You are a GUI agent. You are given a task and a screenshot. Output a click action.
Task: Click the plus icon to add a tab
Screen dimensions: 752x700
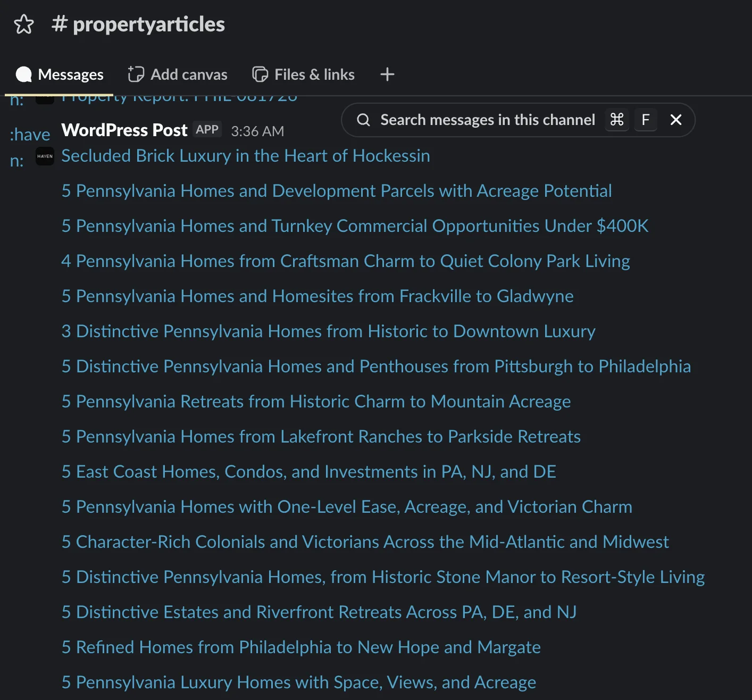click(387, 74)
